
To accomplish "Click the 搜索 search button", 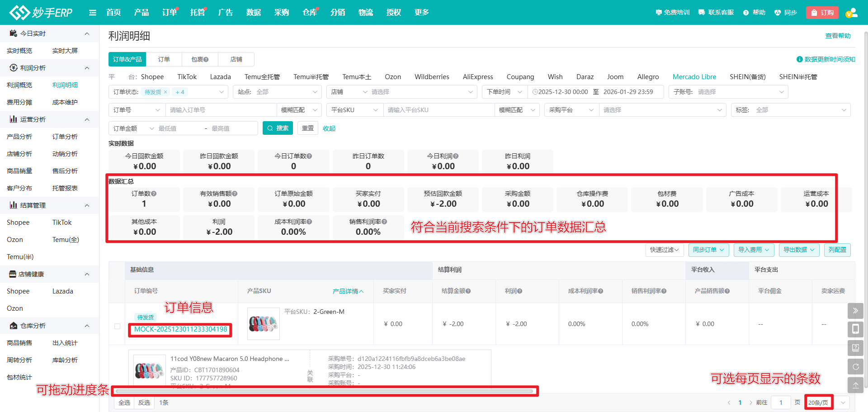I will 278,128.
